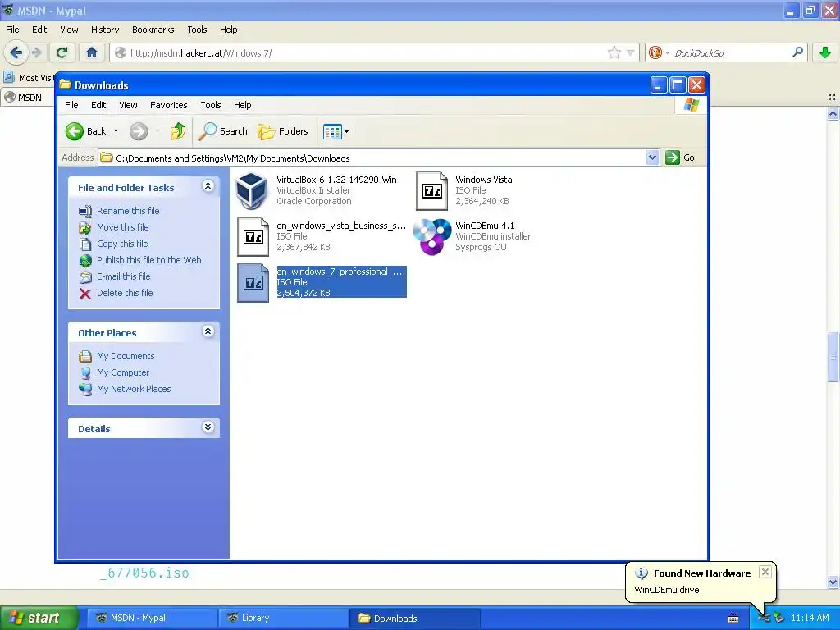Select the MSDN browser tab
Image resolution: width=840 pixels, height=630 pixels.
coord(27,98)
